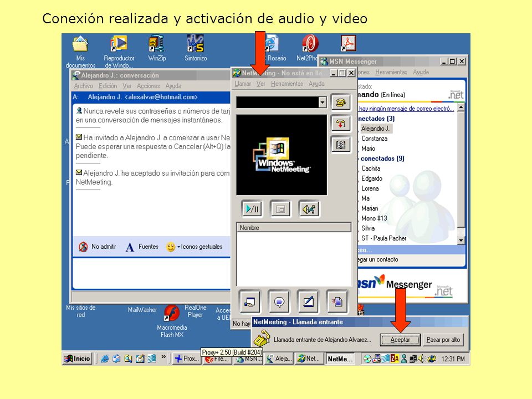Open the Ver menu in NetMeeting
The height and width of the screenshot is (399, 532).
point(260,84)
